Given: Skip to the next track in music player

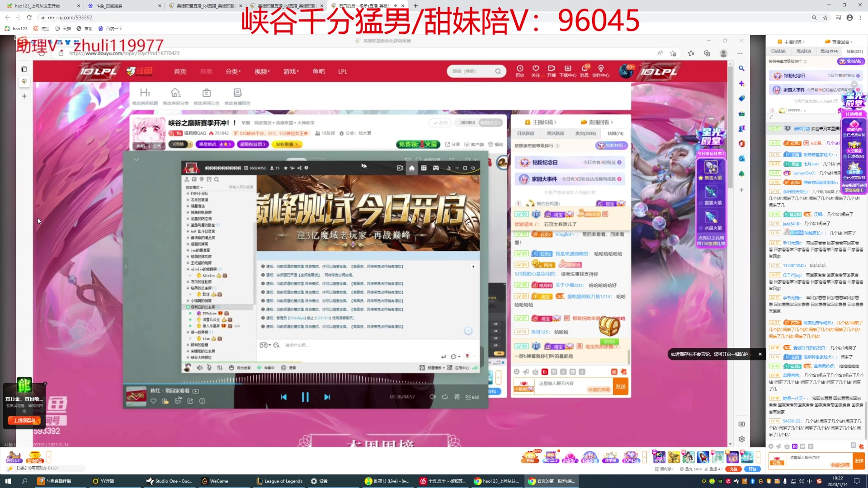Looking at the screenshot, I should [327, 397].
